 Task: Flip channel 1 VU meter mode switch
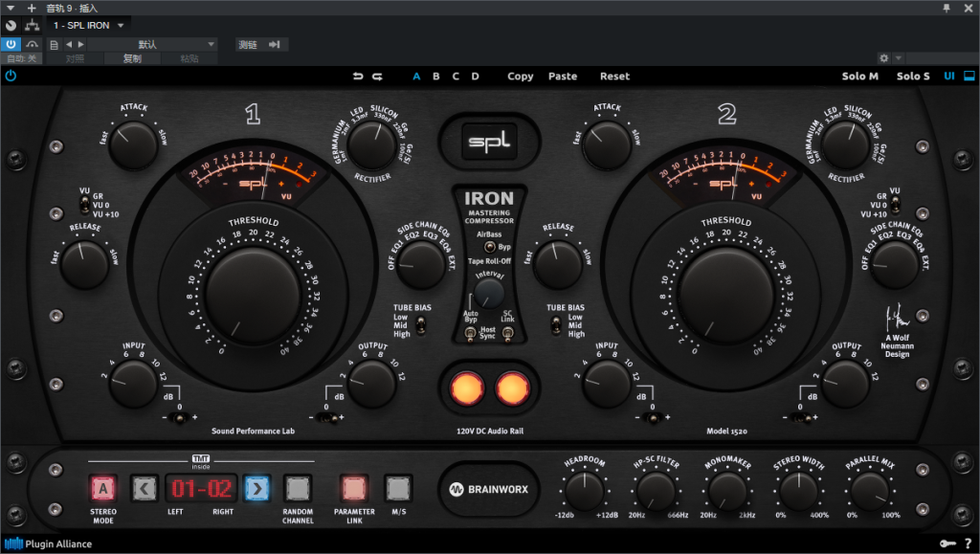tap(85, 204)
